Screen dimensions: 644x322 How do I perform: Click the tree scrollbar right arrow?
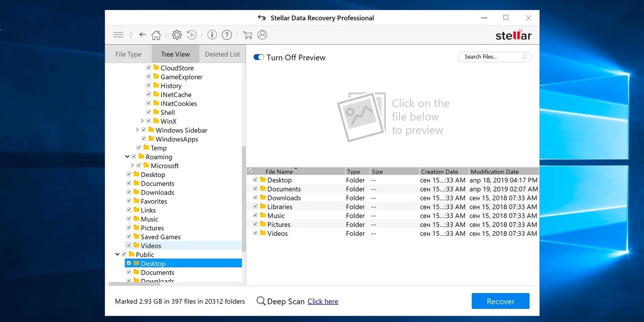pos(240,284)
